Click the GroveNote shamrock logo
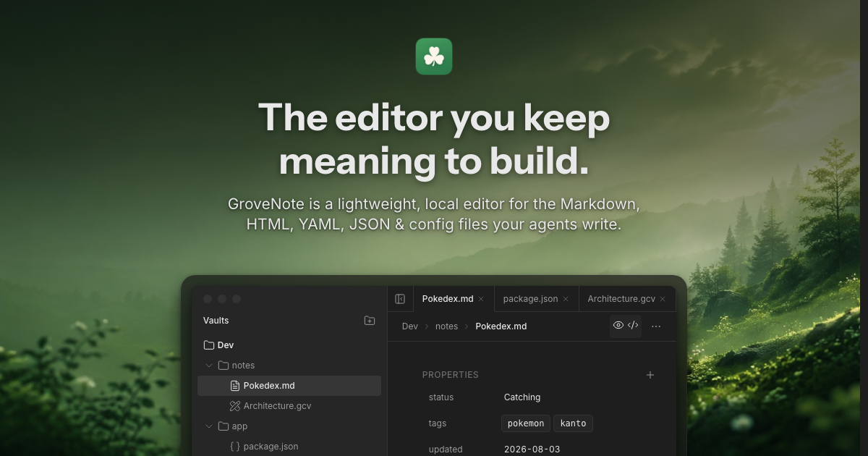Screen dimensions: 868x456 tap(434, 56)
